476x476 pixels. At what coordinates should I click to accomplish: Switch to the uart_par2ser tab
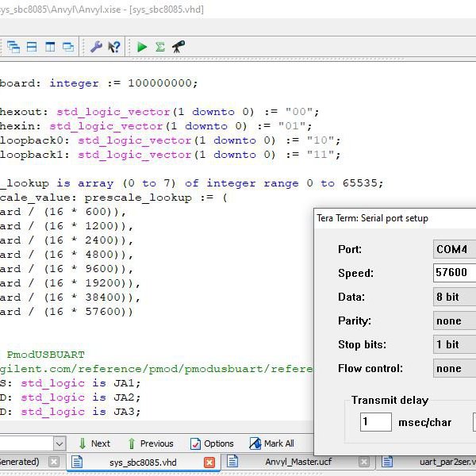pos(446,462)
